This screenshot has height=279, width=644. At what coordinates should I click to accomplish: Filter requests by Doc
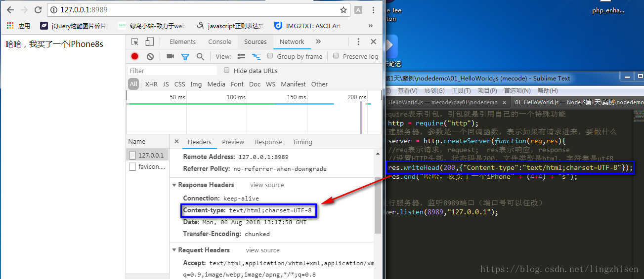255,84
